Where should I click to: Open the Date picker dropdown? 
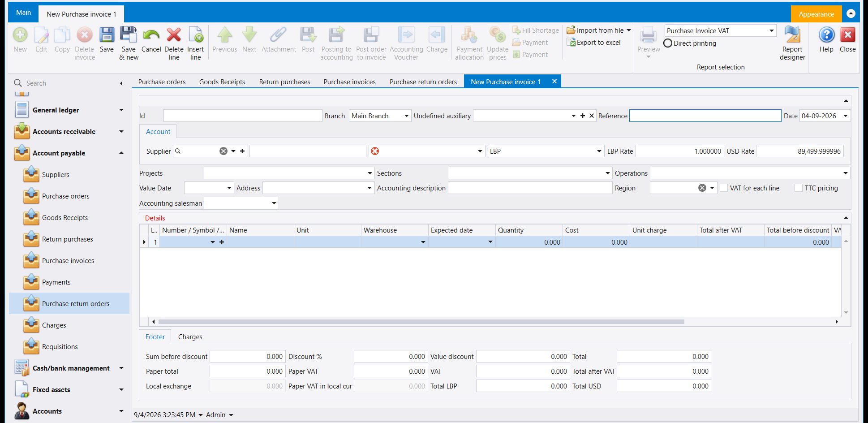[846, 116]
